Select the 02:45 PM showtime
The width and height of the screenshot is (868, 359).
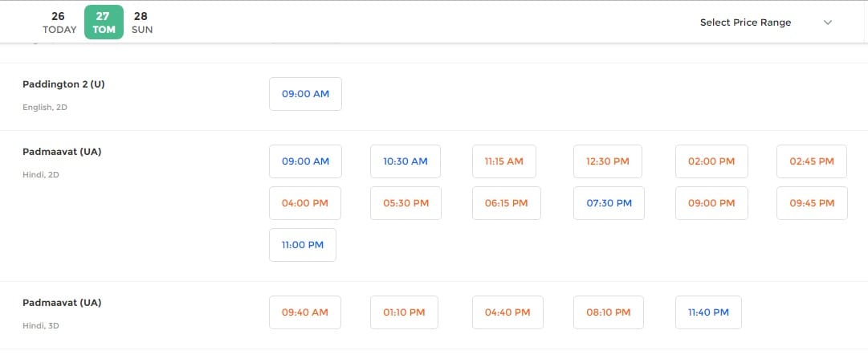[812, 161]
